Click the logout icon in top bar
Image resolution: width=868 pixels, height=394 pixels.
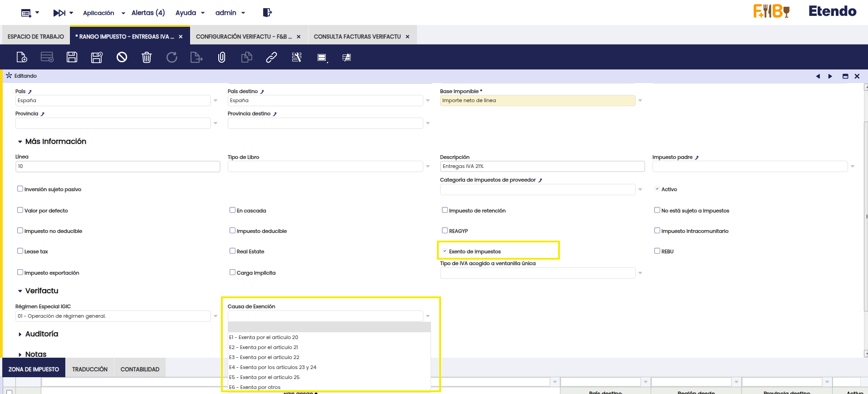(x=267, y=13)
